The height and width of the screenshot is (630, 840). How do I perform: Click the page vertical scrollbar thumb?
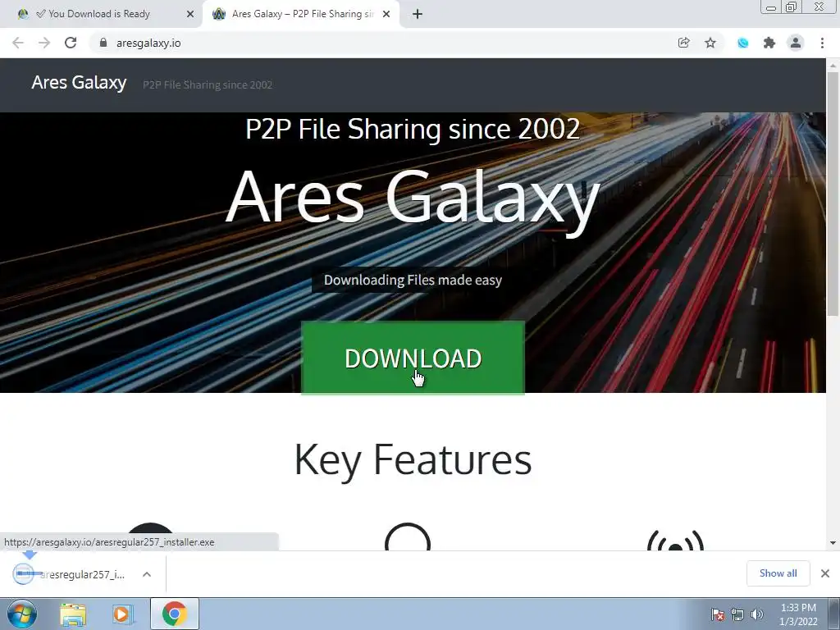pyautogui.click(x=833, y=193)
